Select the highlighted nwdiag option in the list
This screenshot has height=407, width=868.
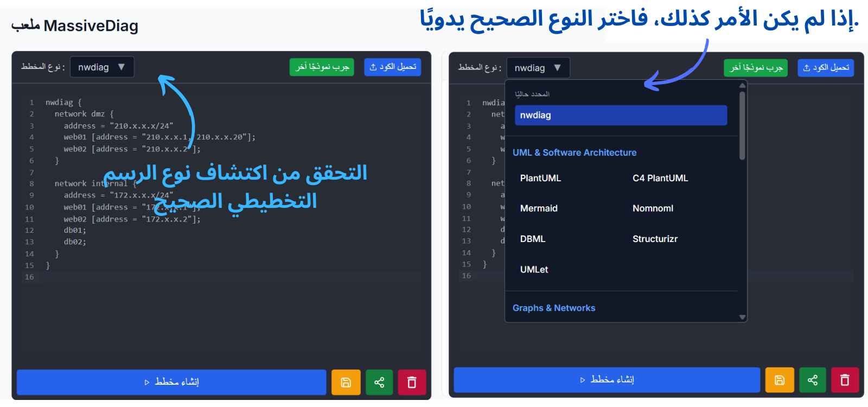(621, 115)
